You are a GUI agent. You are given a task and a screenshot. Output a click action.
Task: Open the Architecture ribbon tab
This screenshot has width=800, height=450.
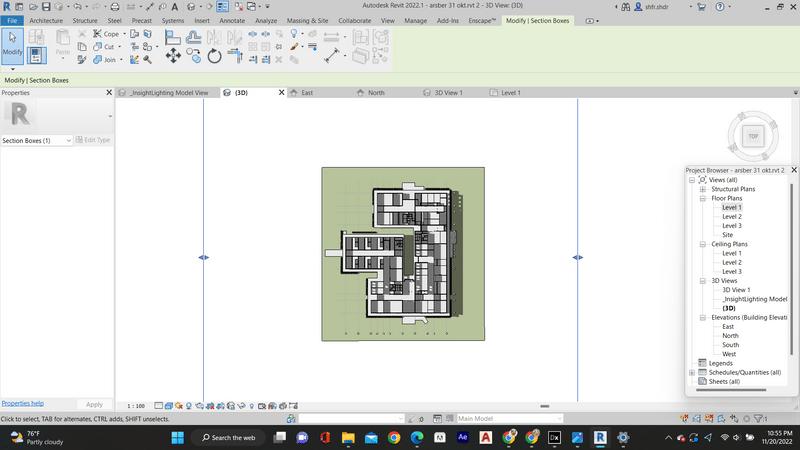click(x=46, y=20)
